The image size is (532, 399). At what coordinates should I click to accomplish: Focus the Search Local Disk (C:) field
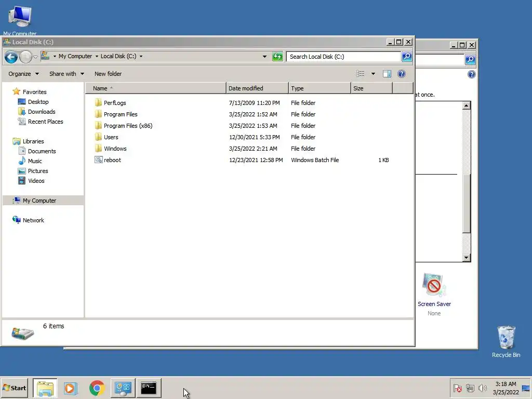[x=344, y=57]
